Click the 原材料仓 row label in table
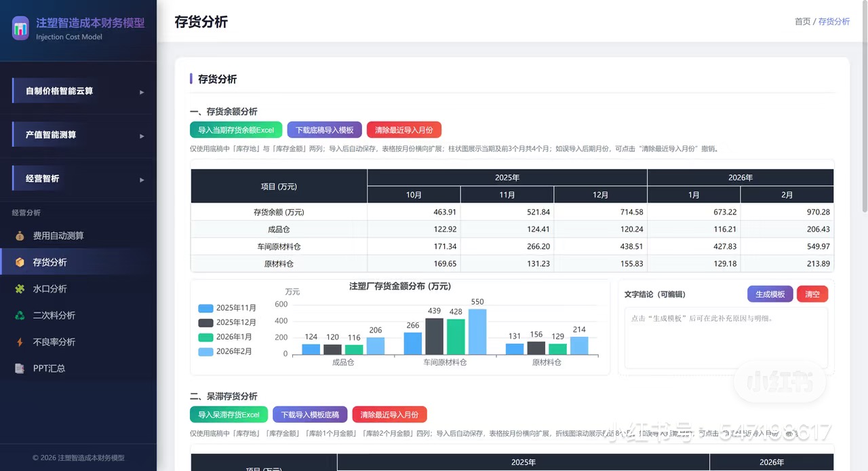 click(x=279, y=263)
